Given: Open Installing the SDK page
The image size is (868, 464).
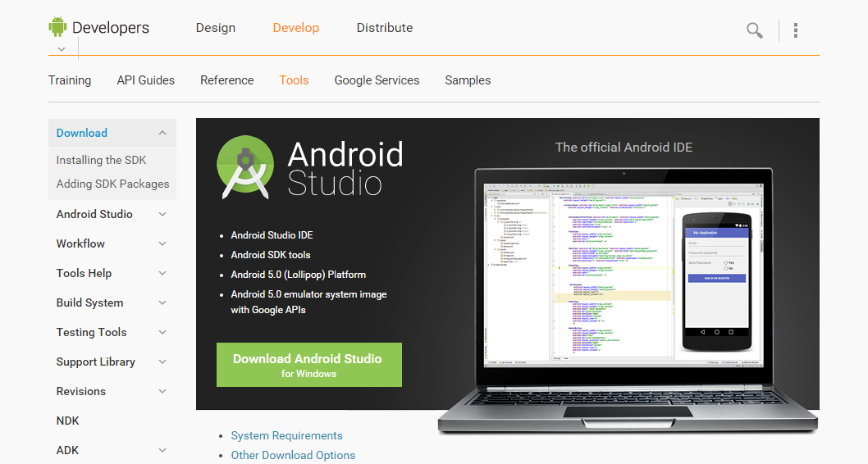Looking at the screenshot, I should tap(101, 161).
